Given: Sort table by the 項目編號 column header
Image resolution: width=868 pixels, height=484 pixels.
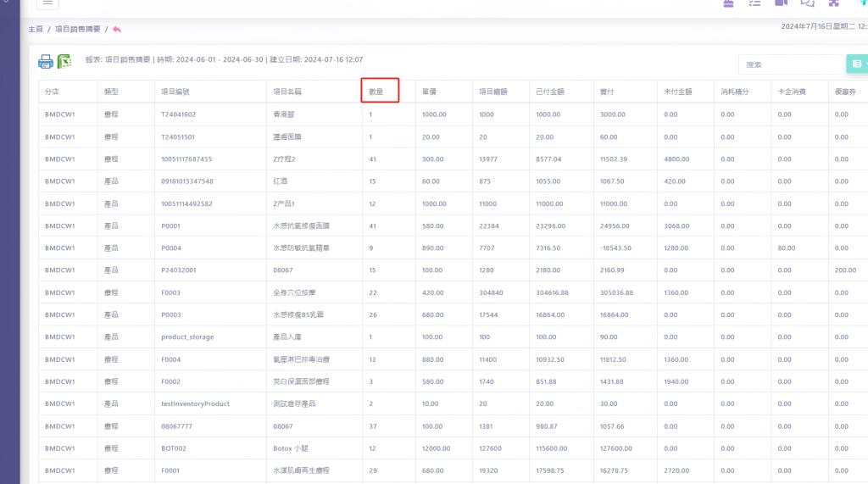Looking at the screenshot, I should (175, 92).
